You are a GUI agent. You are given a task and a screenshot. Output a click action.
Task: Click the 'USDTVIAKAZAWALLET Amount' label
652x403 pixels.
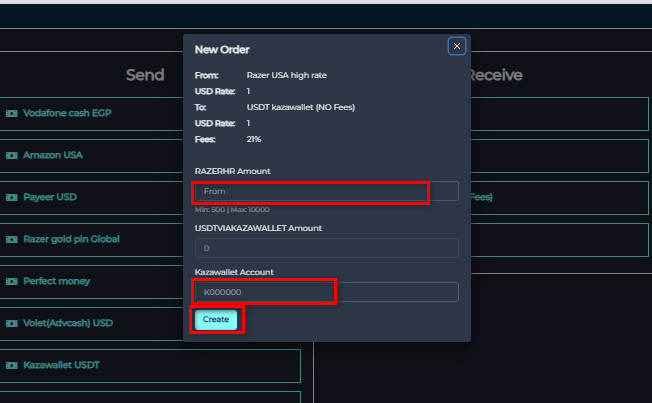click(258, 228)
